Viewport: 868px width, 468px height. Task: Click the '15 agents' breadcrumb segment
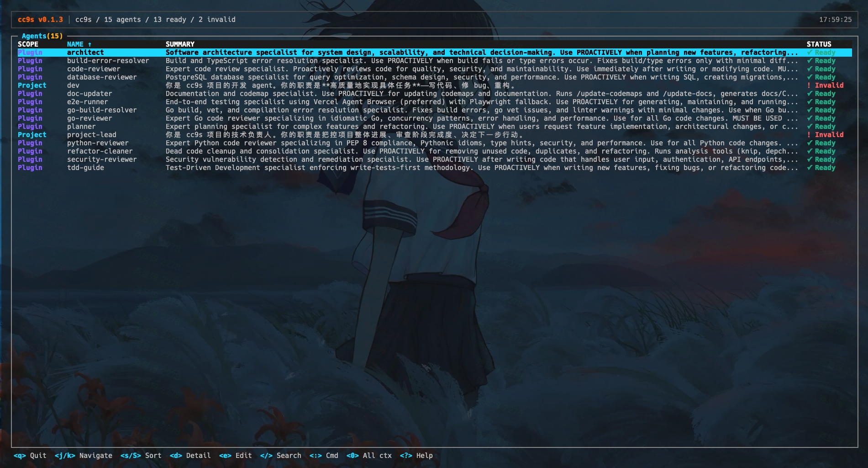[122, 20]
